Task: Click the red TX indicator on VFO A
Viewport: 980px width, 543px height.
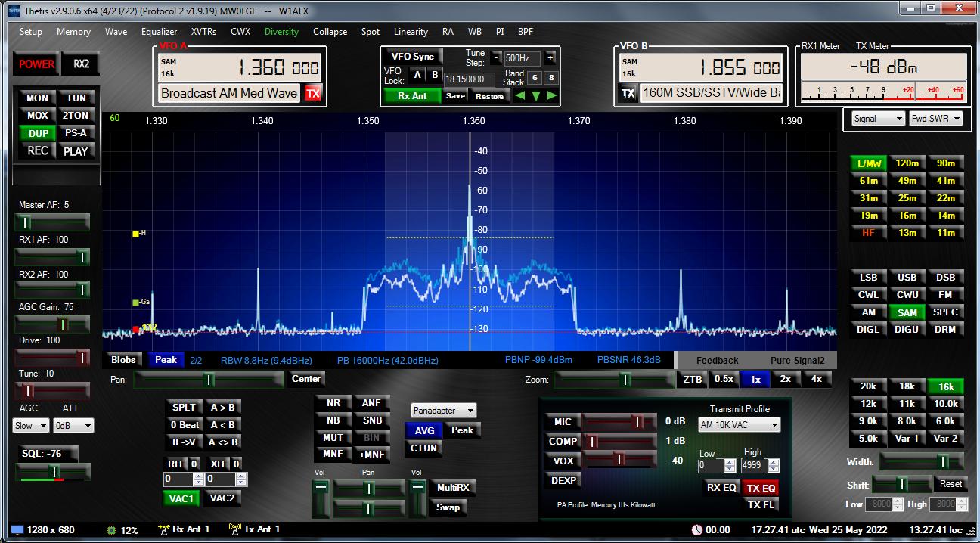Action: coord(312,94)
